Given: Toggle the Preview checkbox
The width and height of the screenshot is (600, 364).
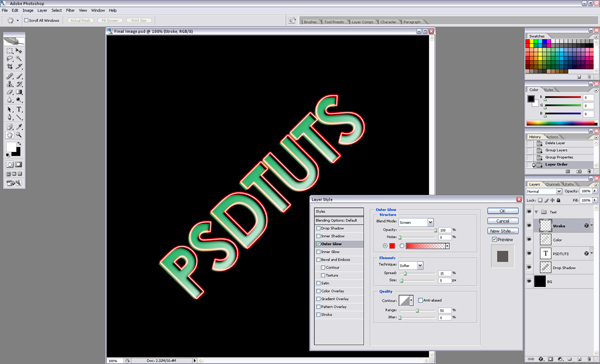Looking at the screenshot, I should pos(494,240).
